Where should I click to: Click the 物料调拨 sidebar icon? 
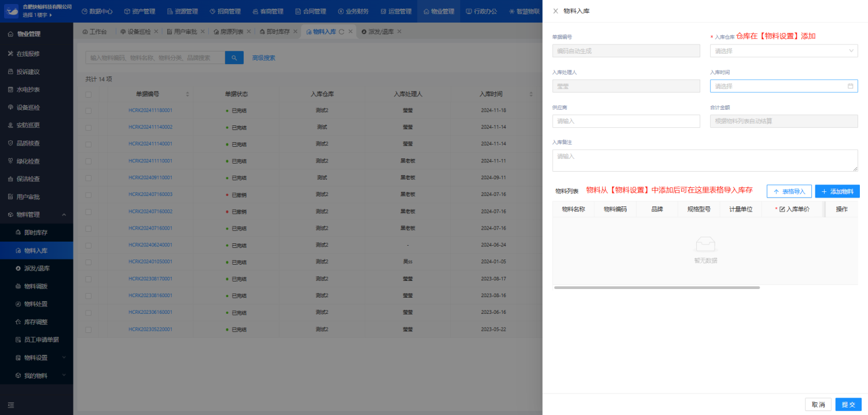[18, 286]
